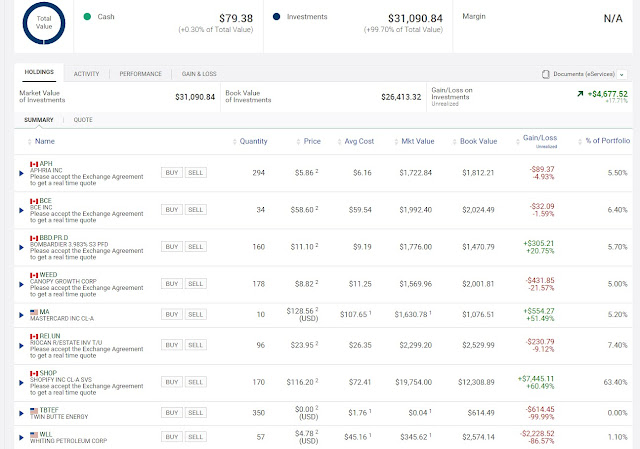Open the Performance tab
The height and width of the screenshot is (449, 640).
[140, 74]
